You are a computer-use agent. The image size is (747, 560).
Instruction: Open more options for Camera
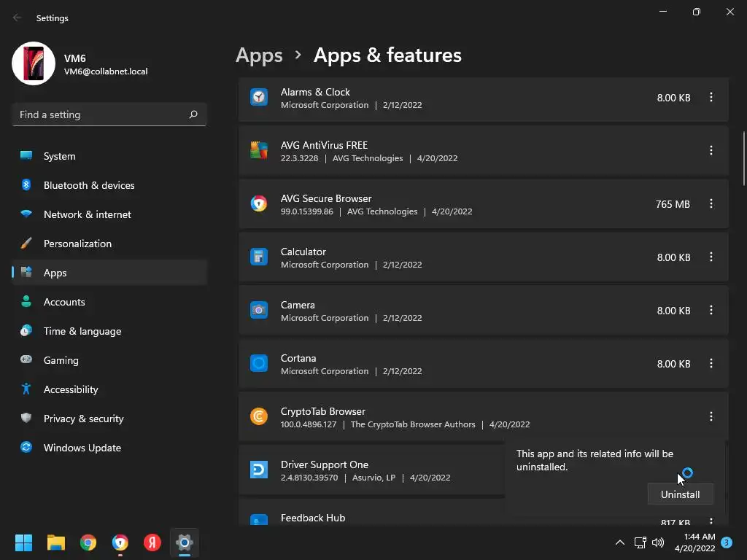[x=711, y=311]
